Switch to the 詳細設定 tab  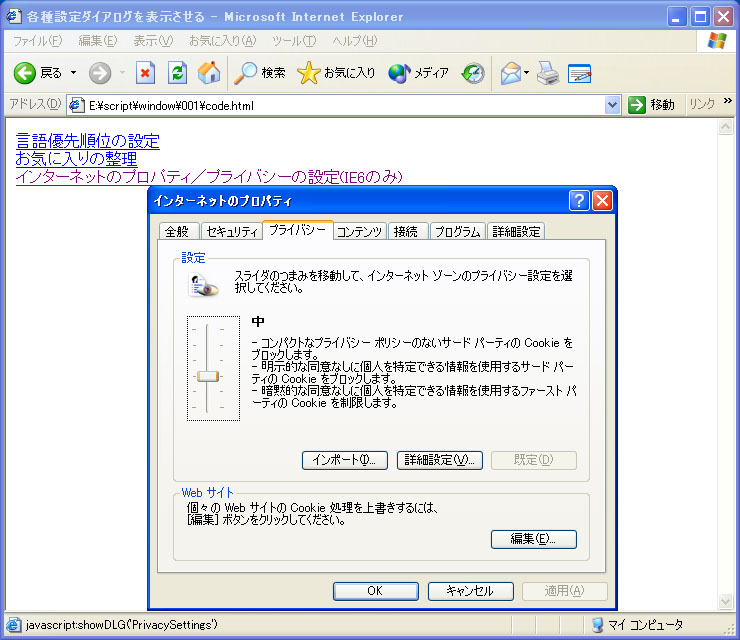(x=516, y=231)
